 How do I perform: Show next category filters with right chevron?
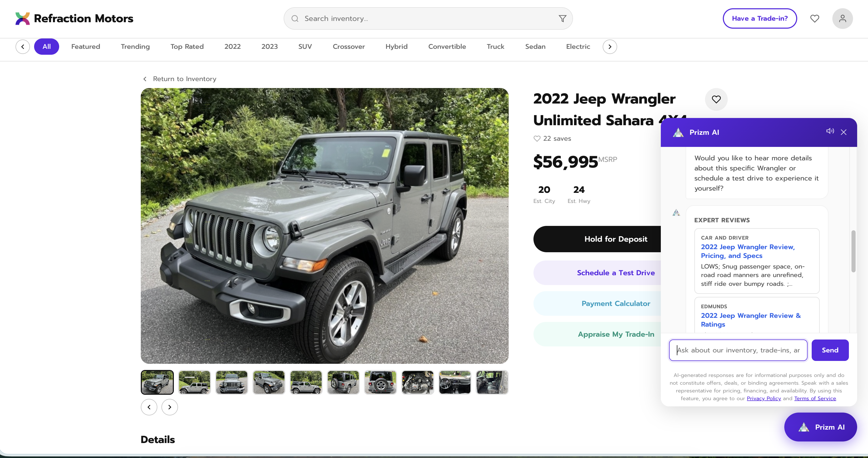click(x=610, y=47)
